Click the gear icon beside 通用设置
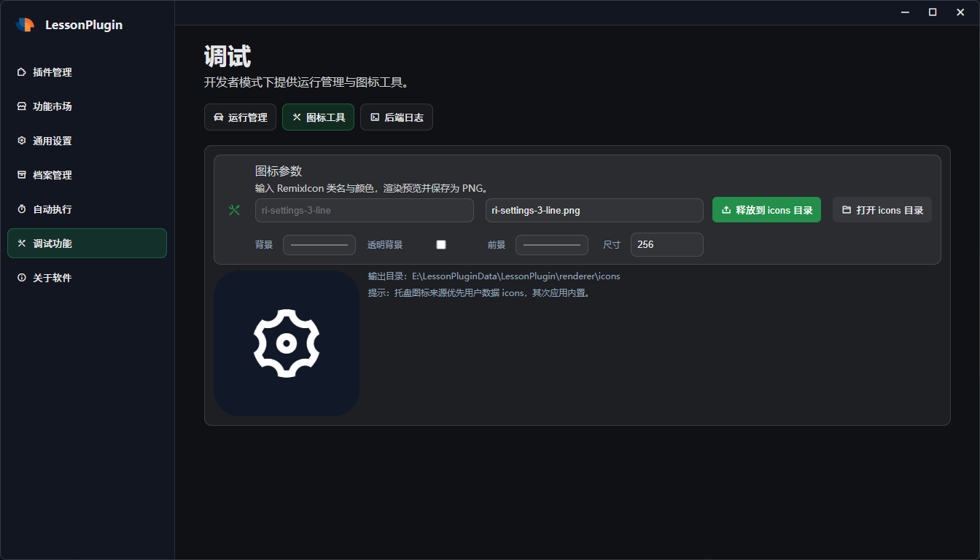This screenshot has height=560, width=980. pos(22,141)
